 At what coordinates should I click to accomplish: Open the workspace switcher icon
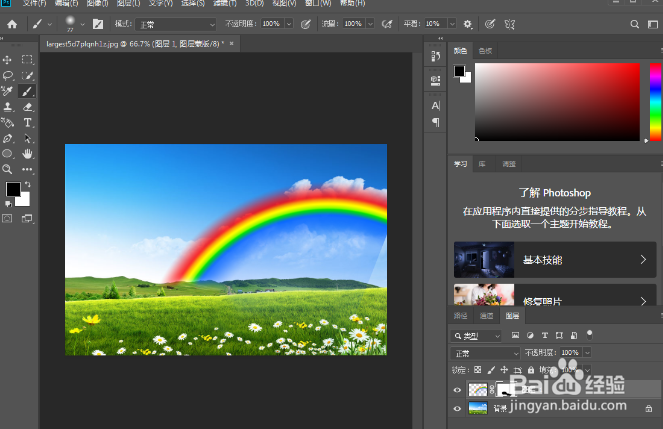coord(652,24)
